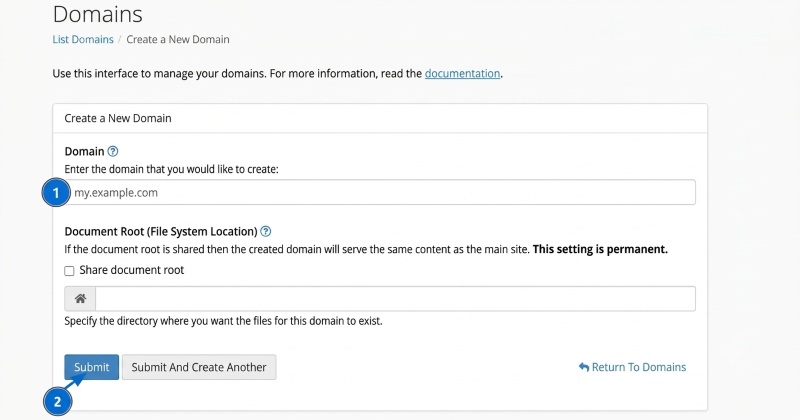Go to List Domains breadcrumb link
Screen dimensions: 800x420
pos(83,39)
